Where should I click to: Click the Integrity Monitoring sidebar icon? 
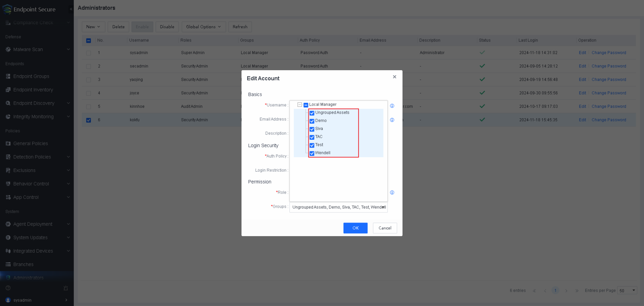tap(8, 117)
